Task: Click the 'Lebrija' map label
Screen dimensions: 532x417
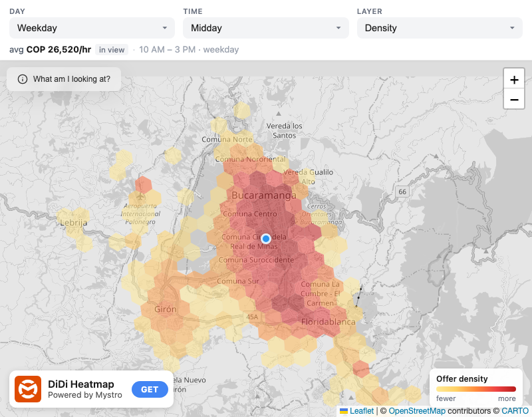Action: [74, 223]
